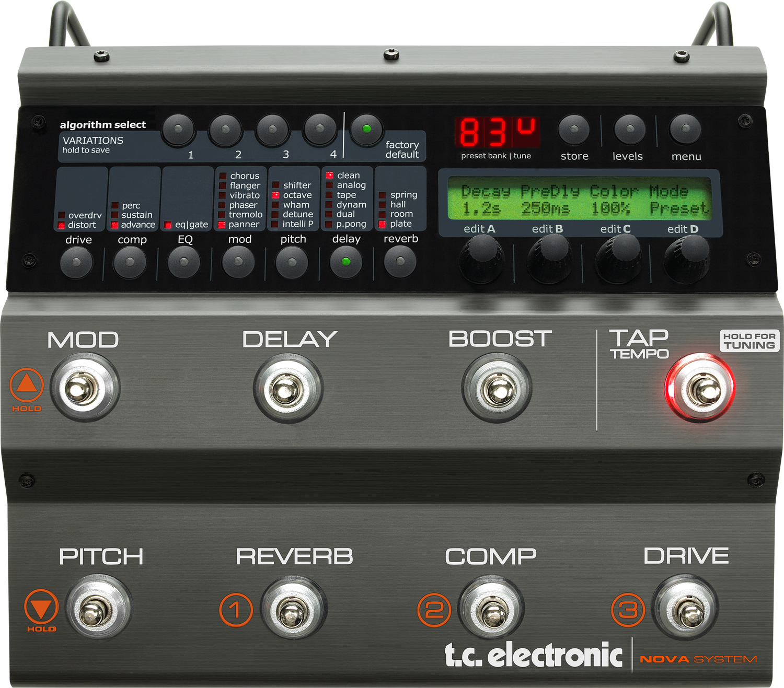Click the detune LED indicator

coord(275,214)
